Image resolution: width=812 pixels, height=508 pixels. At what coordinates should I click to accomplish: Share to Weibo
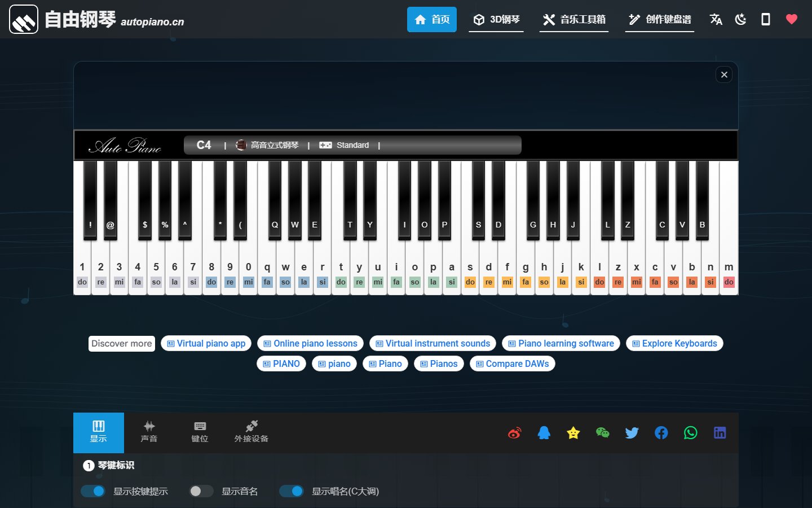(515, 433)
